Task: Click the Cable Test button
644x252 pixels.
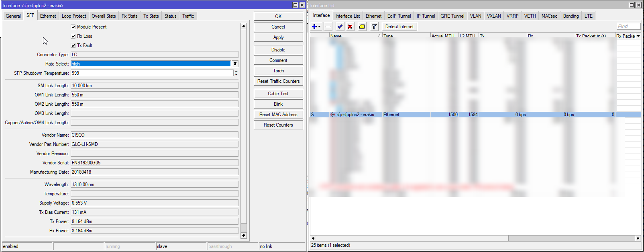Action: click(278, 94)
